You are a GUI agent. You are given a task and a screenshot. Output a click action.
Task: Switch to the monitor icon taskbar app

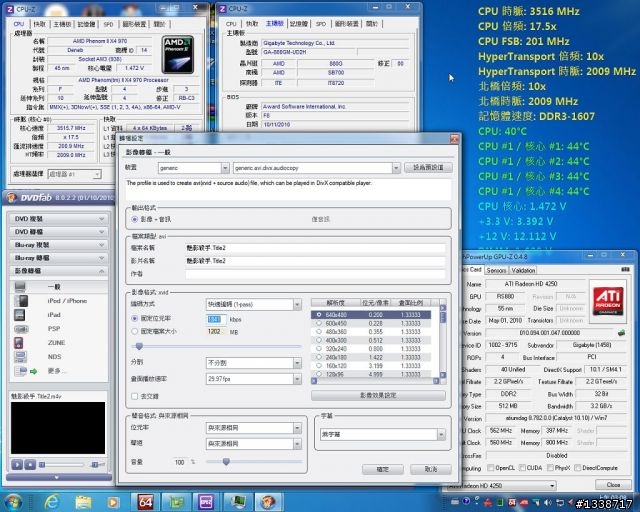pos(238,502)
